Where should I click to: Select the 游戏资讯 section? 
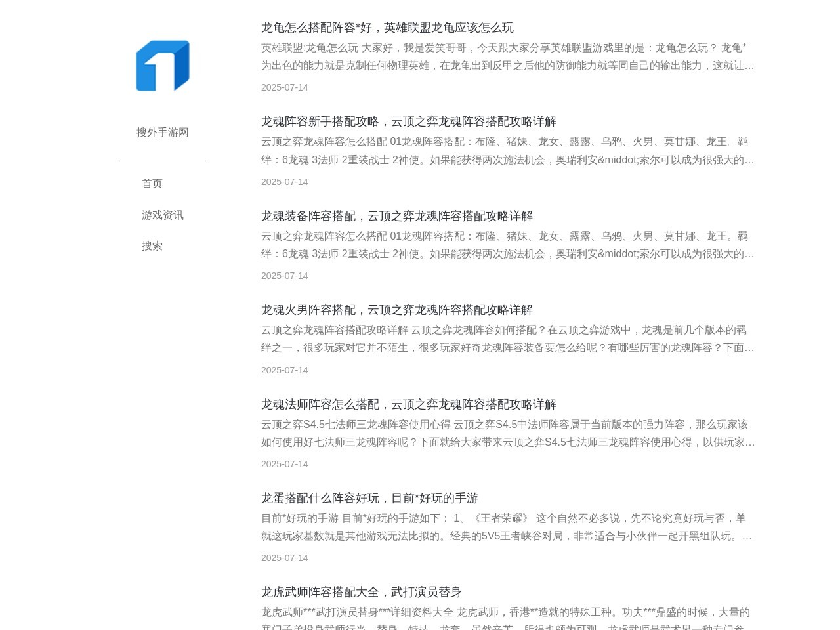[162, 215]
